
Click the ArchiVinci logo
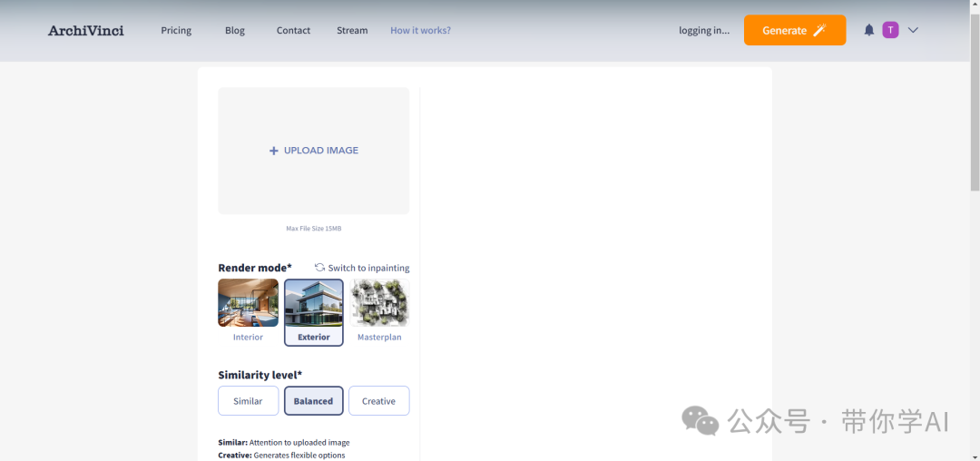tap(86, 30)
